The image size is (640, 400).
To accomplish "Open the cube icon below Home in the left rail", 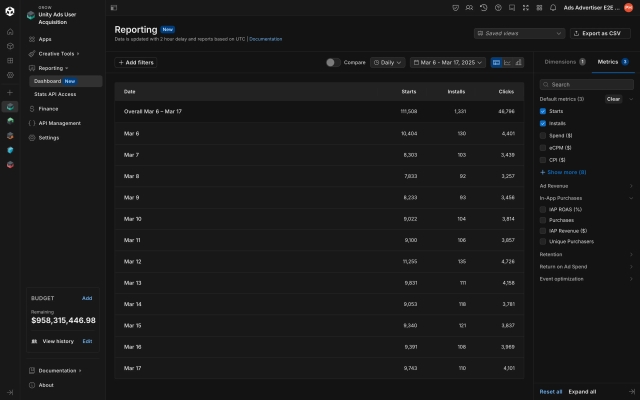I will pyautogui.click(x=10, y=46).
